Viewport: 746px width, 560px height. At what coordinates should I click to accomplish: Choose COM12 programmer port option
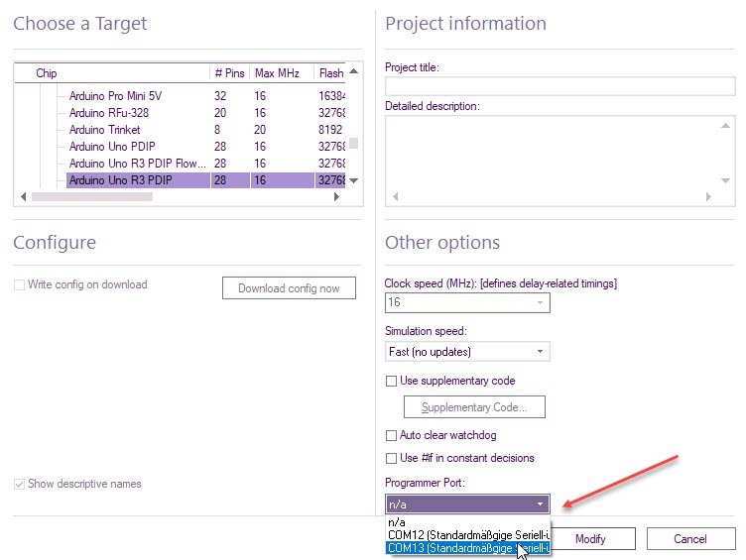click(x=468, y=535)
